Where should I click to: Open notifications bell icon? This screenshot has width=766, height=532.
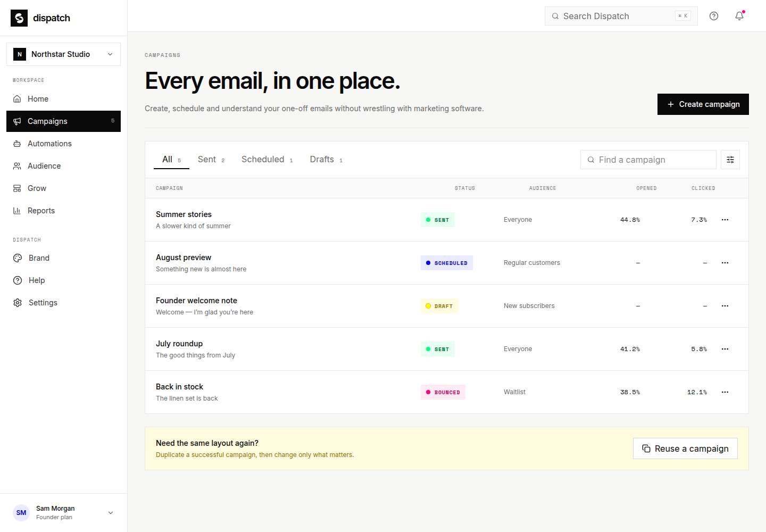(x=739, y=16)
